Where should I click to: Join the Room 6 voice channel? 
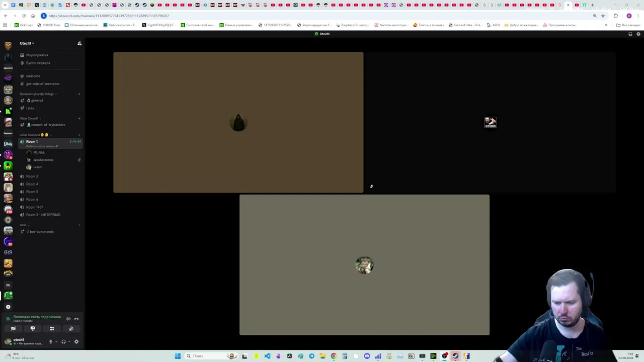coord(32,200)
